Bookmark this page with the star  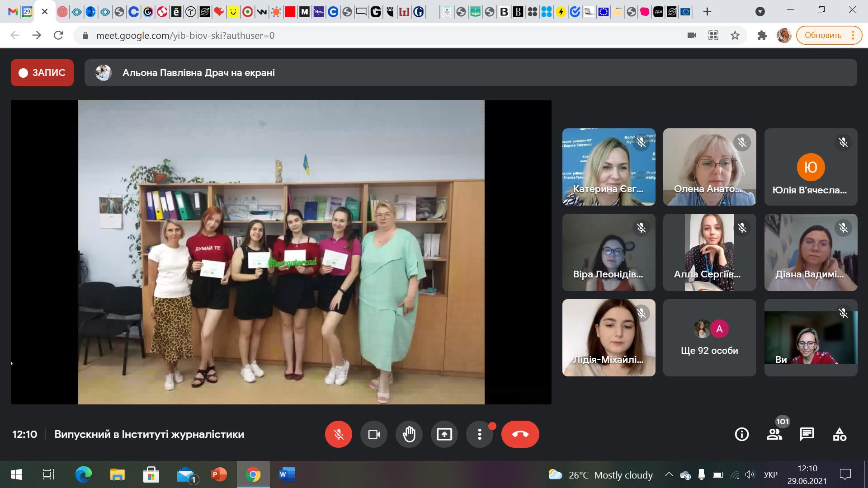(x=735, y=35)
